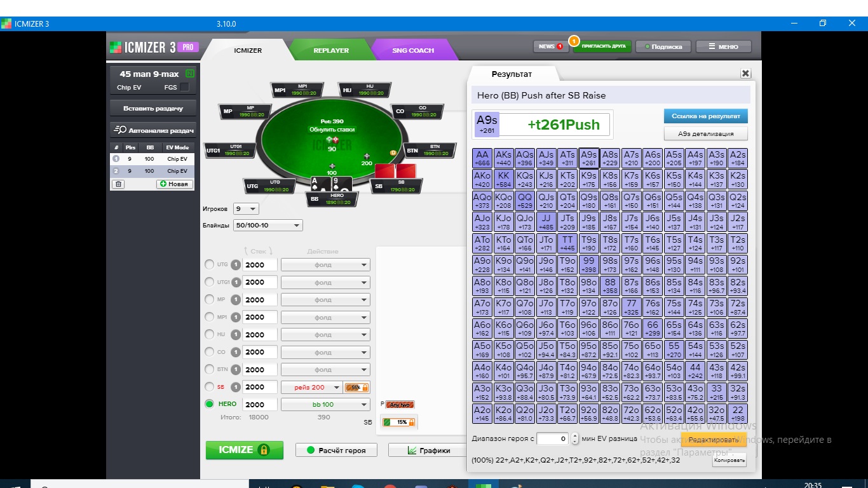Open the Блайнды 50/100-10 dropdown

[x=268, y=226]
